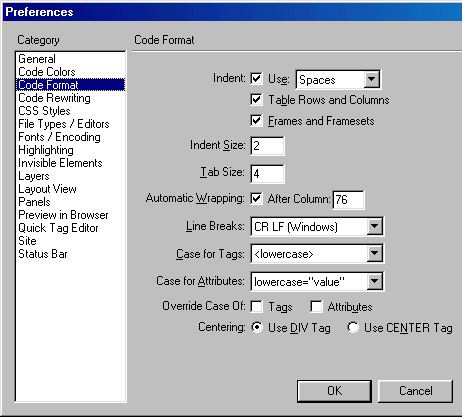462x417 pixels.
Task: Check the Override Case Attributes box
Action: [x=316, y=306]
